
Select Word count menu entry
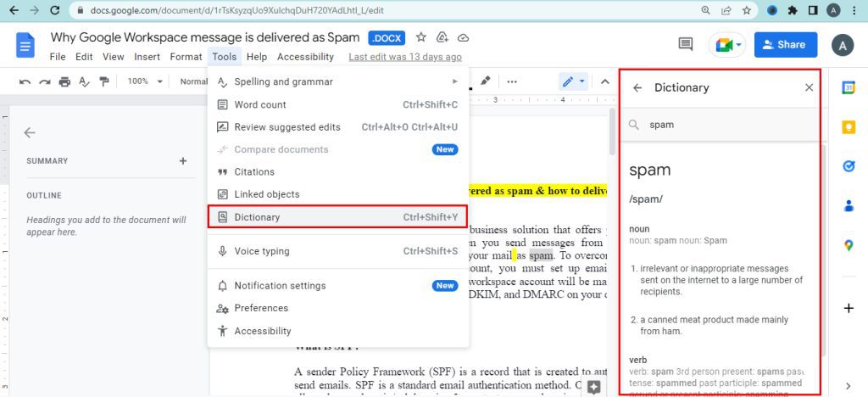(338, 104)
